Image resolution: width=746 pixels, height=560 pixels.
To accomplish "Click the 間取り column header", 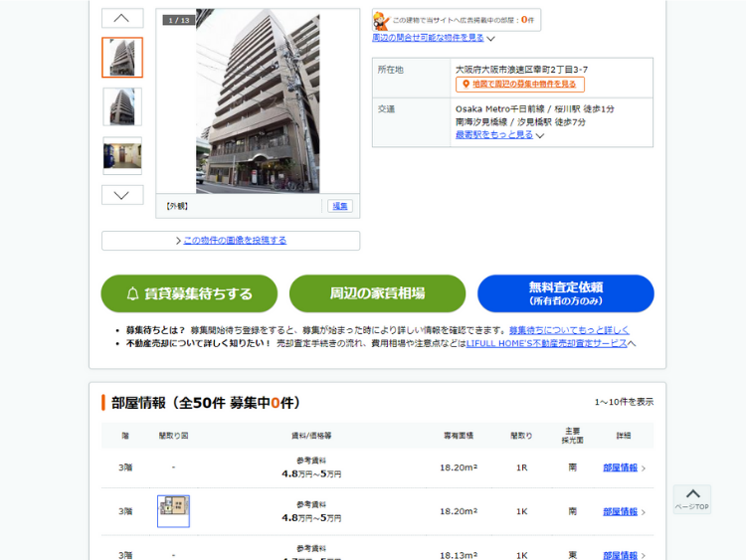I will point(521,436).
